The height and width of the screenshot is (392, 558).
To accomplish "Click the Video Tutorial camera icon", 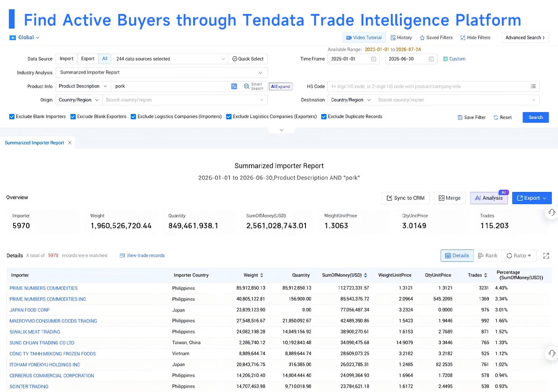I will (x=349, y=38).
